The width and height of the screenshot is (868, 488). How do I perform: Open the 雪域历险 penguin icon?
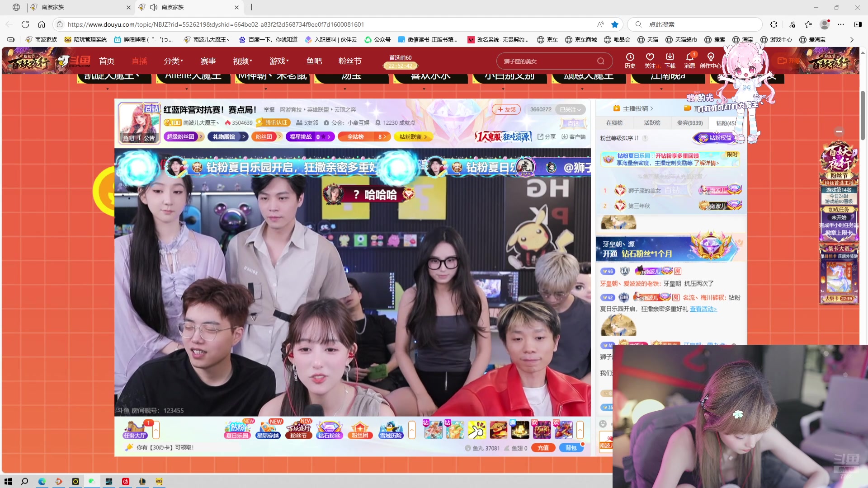coord(391,430)
